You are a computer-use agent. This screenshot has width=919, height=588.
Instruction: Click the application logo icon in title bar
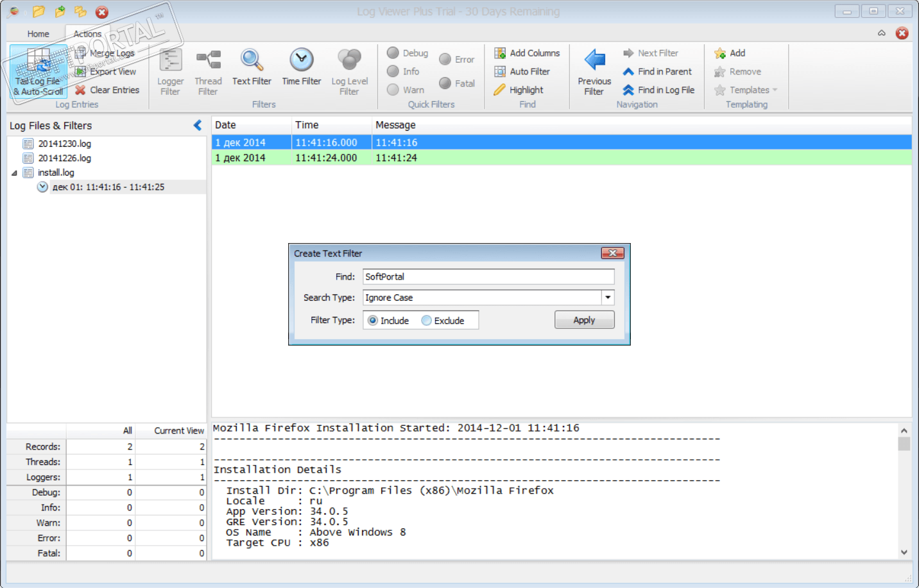(x=14, y=12)
